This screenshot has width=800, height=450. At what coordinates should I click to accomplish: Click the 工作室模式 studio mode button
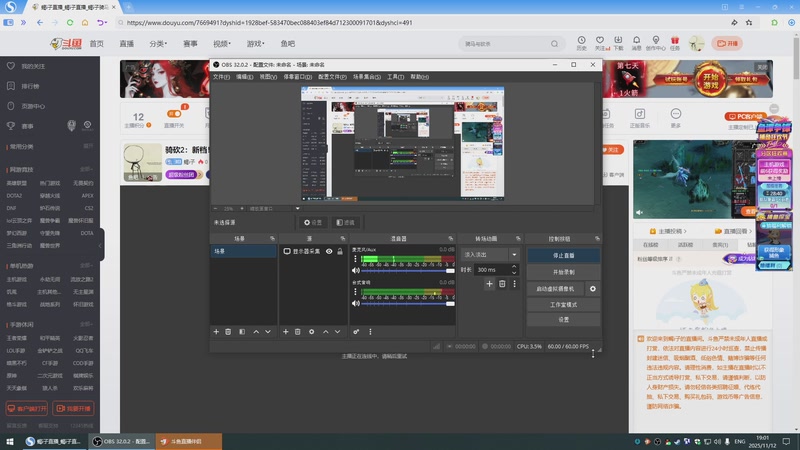pos(563,305)
